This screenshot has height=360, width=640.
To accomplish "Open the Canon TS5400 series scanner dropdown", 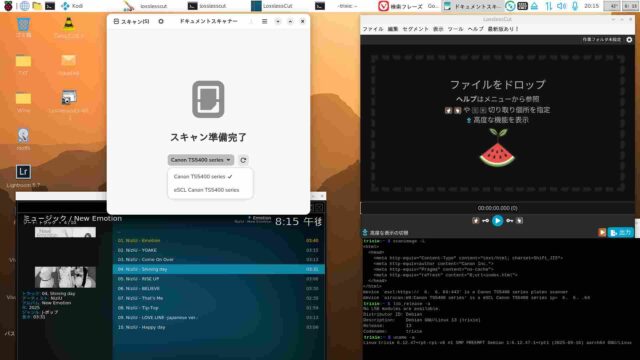I will (x=200, y=160).
